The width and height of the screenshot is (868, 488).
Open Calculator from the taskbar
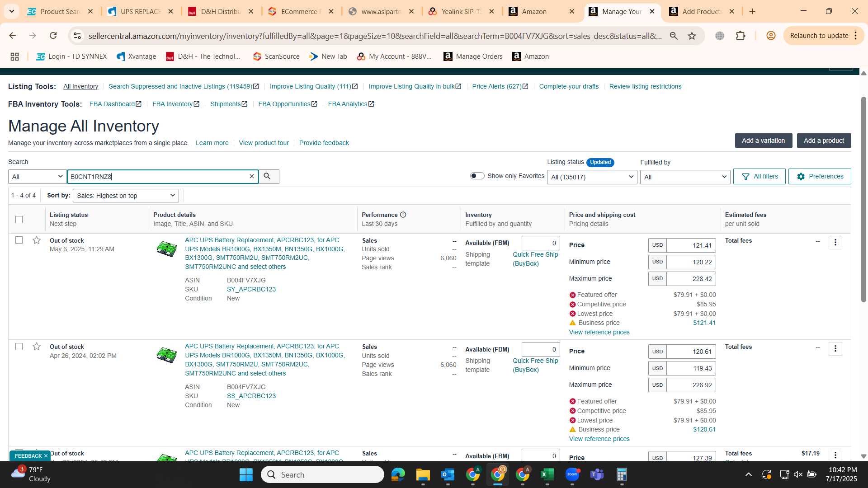coord(622,474)
